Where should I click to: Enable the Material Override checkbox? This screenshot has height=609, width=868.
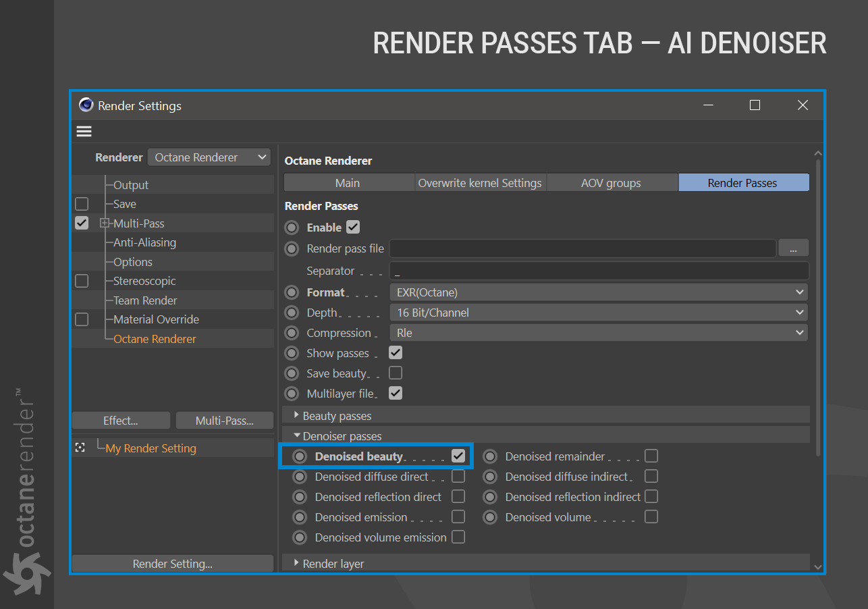click(82, 319)
